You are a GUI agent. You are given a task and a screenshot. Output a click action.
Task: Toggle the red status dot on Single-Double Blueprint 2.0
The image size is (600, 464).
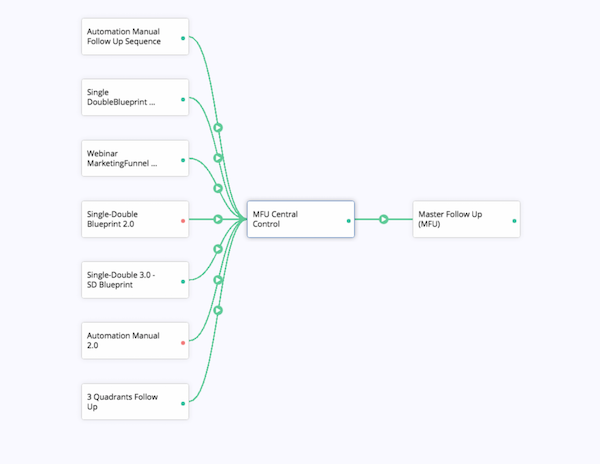(x=183, y=221)
